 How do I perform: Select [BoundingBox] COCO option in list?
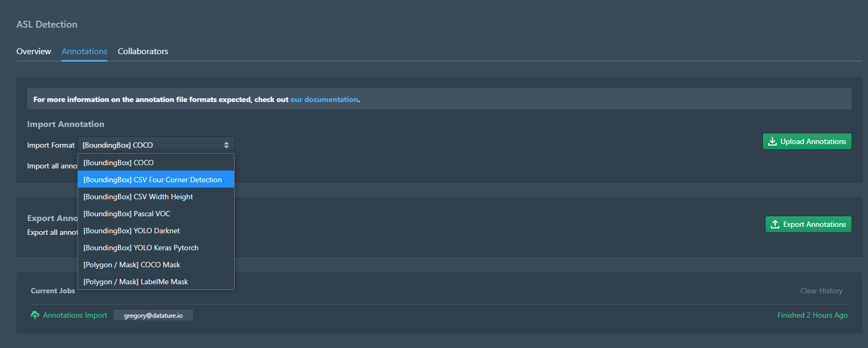[156, 163]
